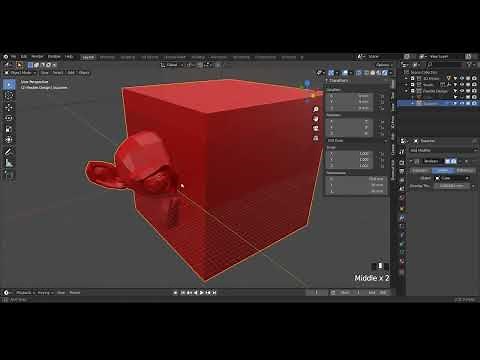The width and height of the screenshot is (480, 360).
Task: Switch to the Sculpting workspace tab
Action: tap(128, 57)
